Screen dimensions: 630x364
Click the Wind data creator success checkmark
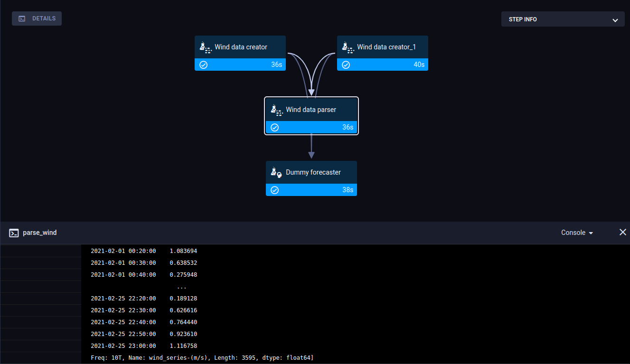pyautogui.click(x=204, y=65)
